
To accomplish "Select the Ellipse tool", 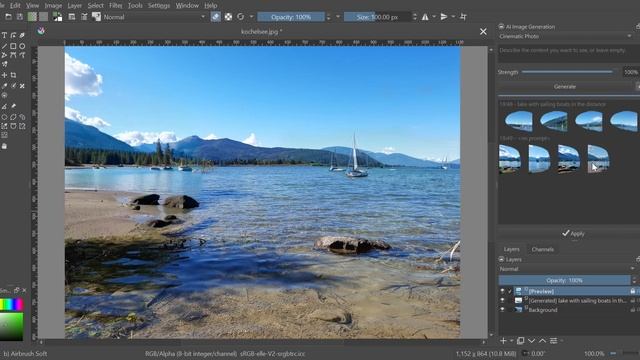I will click(x=22, y=46).
